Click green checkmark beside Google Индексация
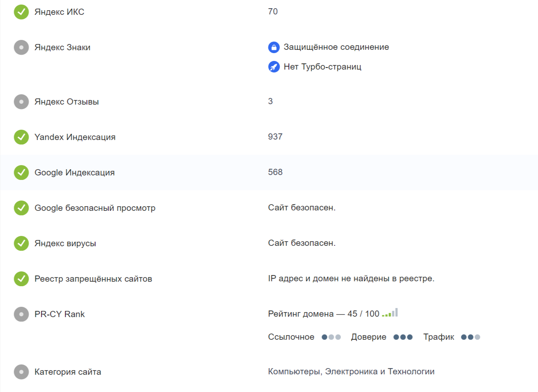The height and width of the screenshot is (392, 538). click(x=21, y=173)
